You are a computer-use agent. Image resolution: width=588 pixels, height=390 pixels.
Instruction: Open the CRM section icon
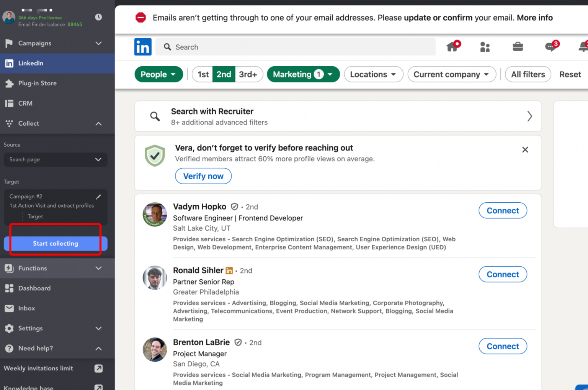pos(9,103)
